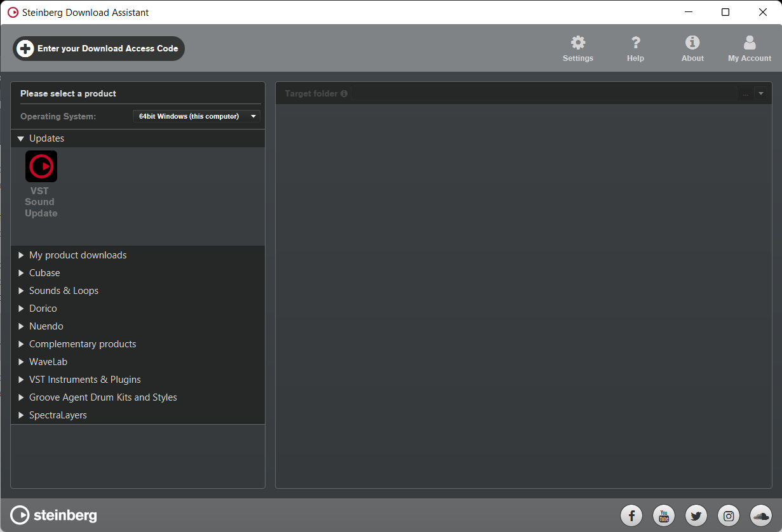
Task: Click the target folder browse button
Action: [745, 94]
